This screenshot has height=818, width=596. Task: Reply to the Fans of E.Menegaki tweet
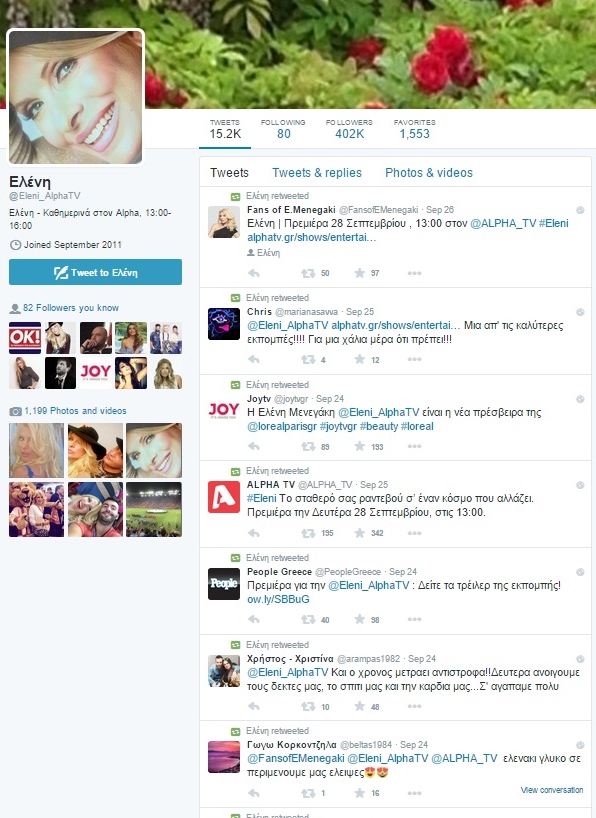pyautogui.click(x=254, y=273)
